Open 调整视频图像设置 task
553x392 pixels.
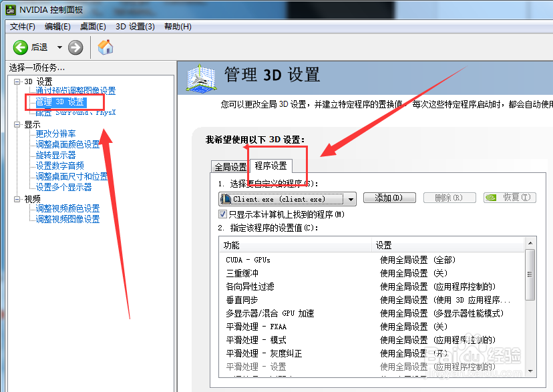[x=67, y=219]
